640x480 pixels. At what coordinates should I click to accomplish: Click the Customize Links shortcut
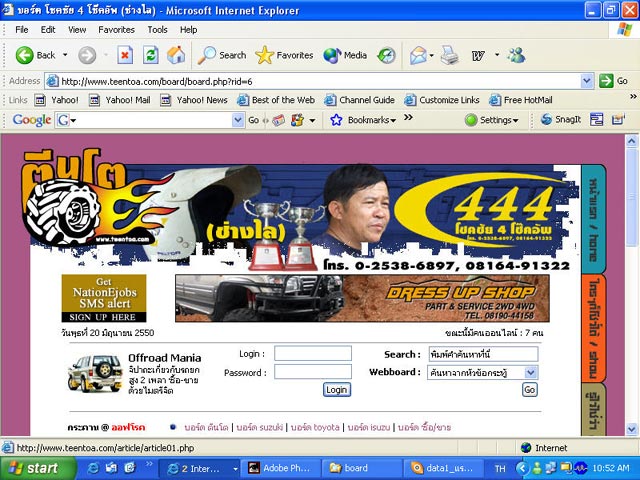(x=442, y=100)
